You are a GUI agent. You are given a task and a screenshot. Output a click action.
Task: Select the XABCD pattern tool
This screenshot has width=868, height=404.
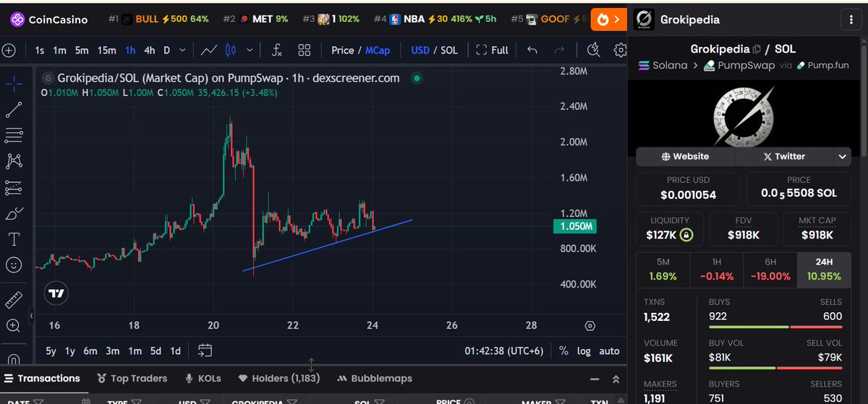tap(14, 160)
